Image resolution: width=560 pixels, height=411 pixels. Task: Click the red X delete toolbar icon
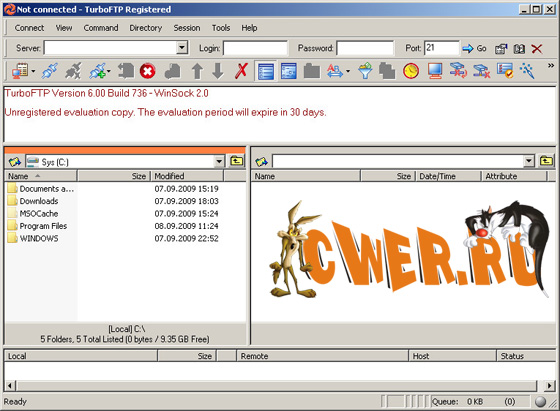(x=241, y=71)
